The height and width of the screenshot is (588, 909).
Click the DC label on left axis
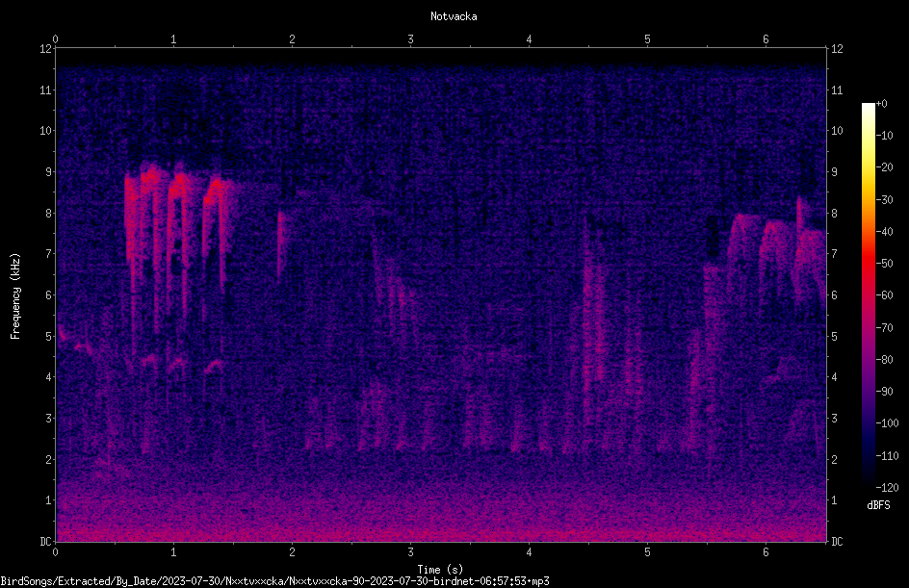point(46,541)
